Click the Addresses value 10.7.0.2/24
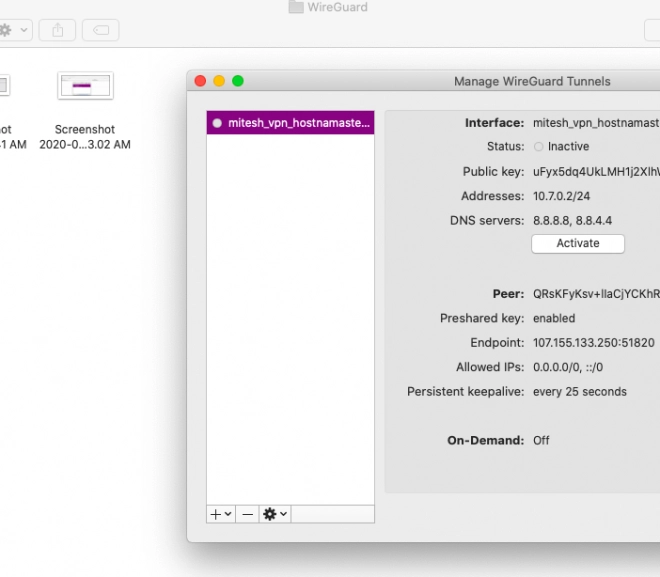The image size is (660, 577). coord(562,196)
